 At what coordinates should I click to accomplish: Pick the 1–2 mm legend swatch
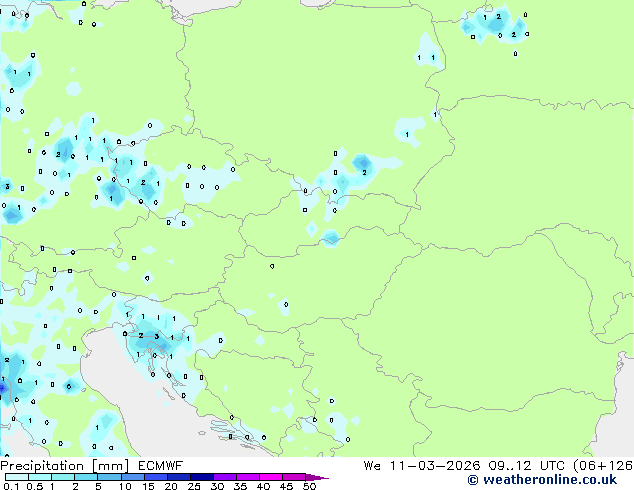click(63, 477)
